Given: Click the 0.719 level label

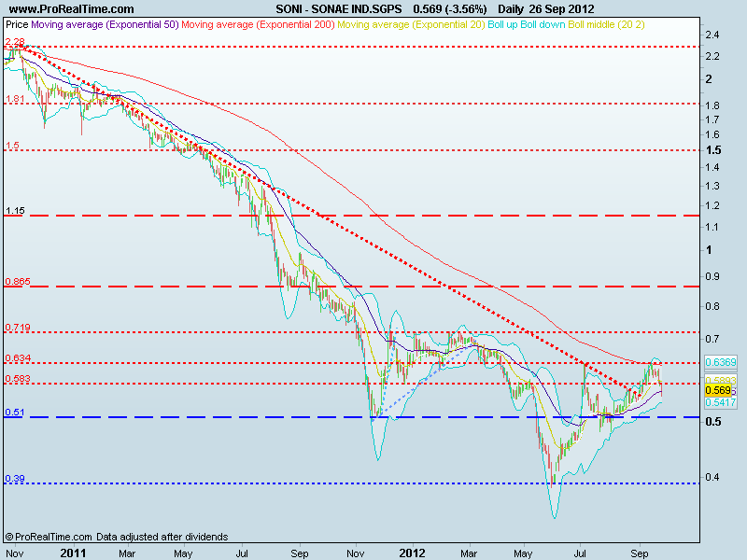Looking at the screenshot, I should [x=18, y=328].
